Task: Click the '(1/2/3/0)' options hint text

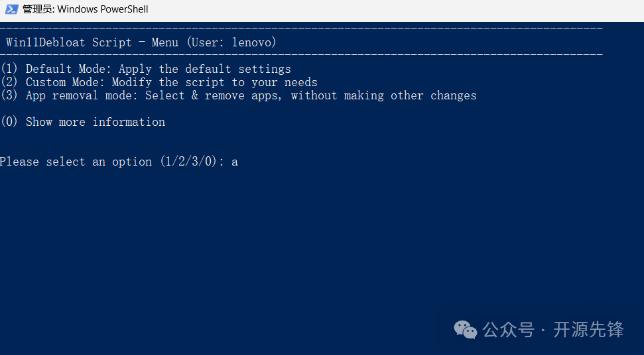Action: point(188,162)
